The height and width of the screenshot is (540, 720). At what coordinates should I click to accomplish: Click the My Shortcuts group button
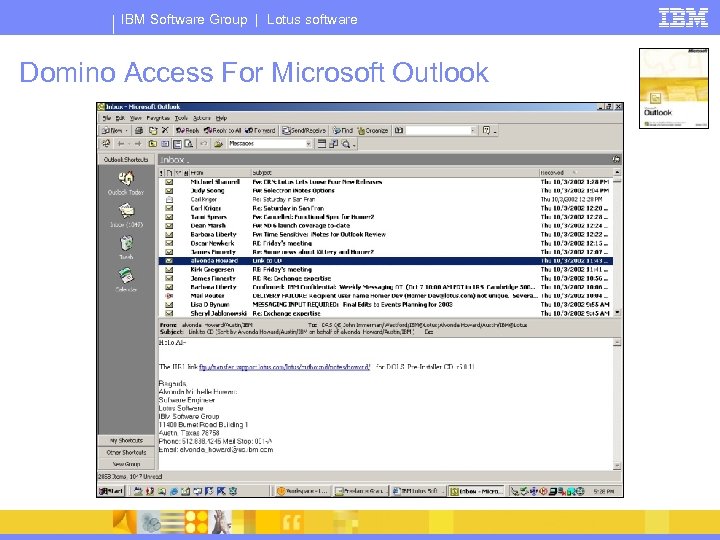point(126,440)
